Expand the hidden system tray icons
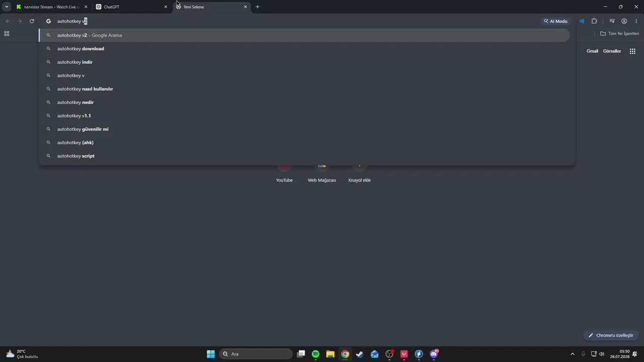Screen dimensions: 644x362 click(572, 354)
